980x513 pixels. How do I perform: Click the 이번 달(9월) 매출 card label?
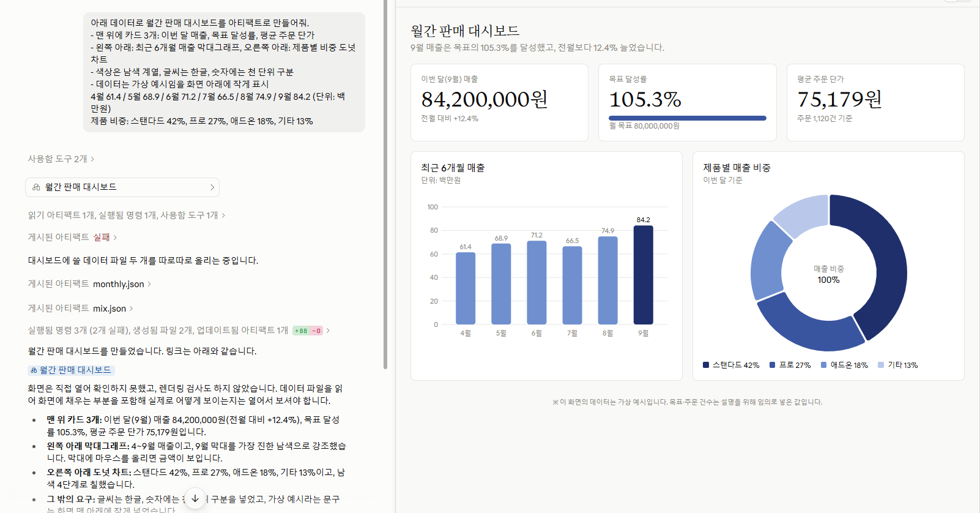[450, 80]
